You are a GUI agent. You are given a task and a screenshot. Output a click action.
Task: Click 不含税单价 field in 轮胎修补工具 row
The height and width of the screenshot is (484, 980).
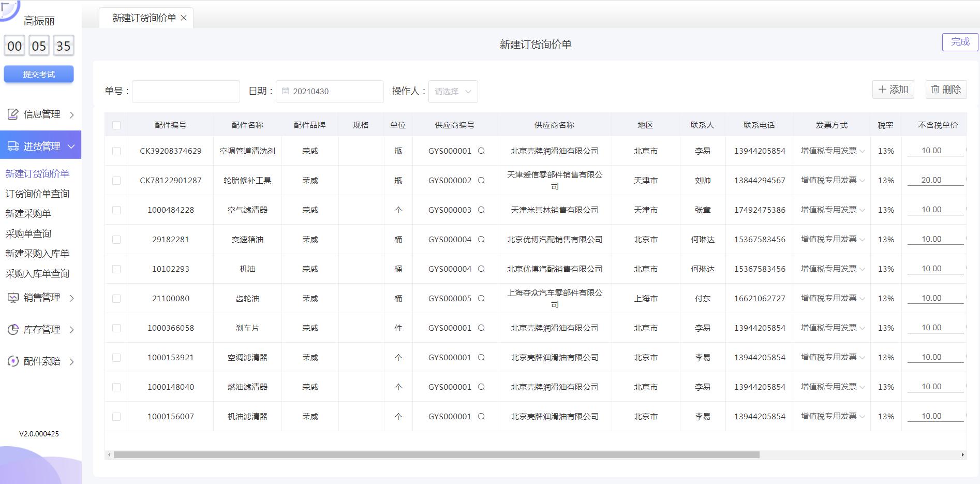[x=936, y=180]
